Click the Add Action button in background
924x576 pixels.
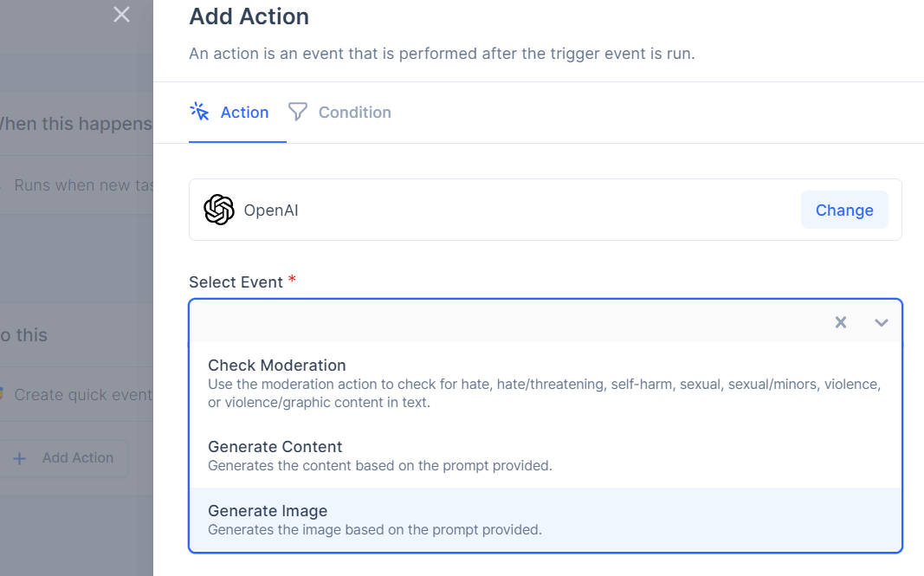point(63,458)
